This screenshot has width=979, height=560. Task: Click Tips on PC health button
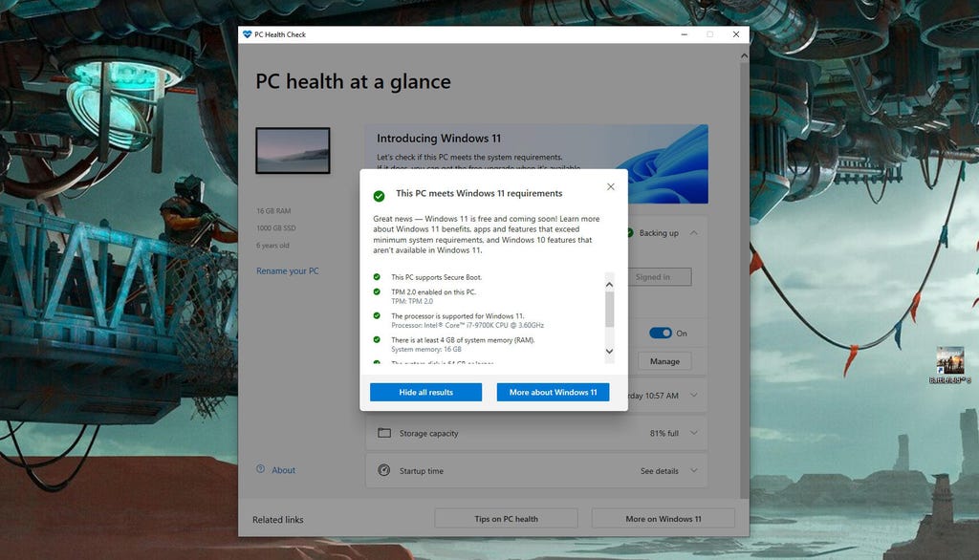[506, 519]
